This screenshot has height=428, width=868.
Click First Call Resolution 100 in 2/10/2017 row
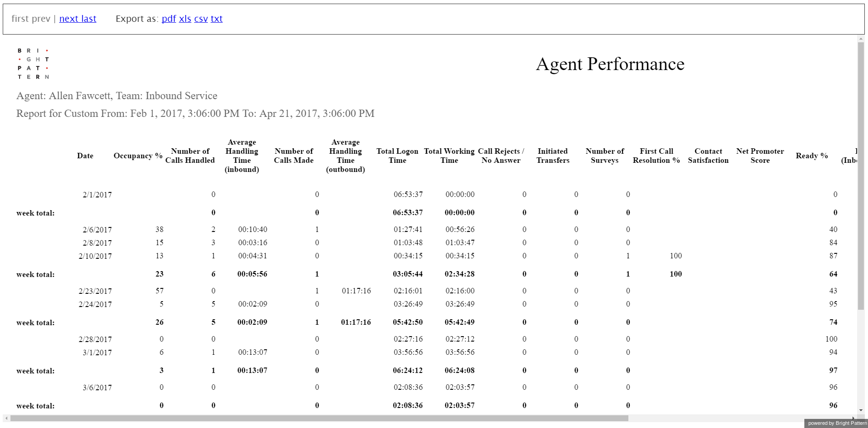coord(676,256)
